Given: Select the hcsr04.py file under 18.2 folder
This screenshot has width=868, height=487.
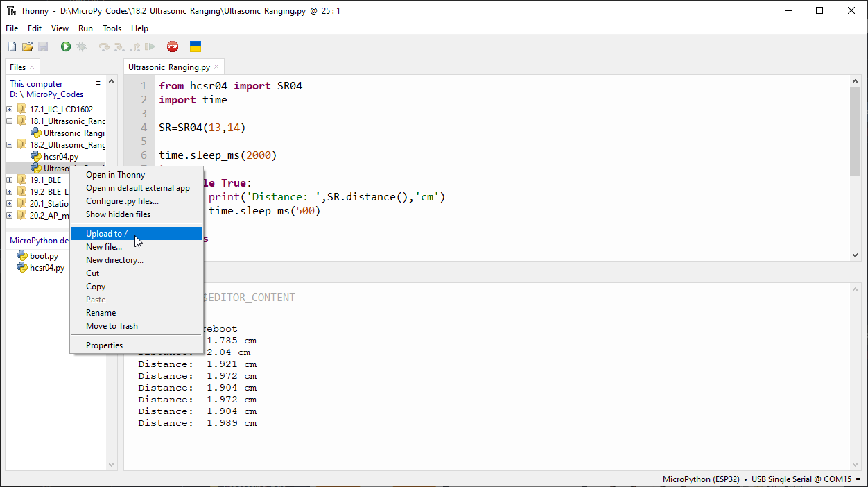Looking at the screenshot, I should [60, 157].
